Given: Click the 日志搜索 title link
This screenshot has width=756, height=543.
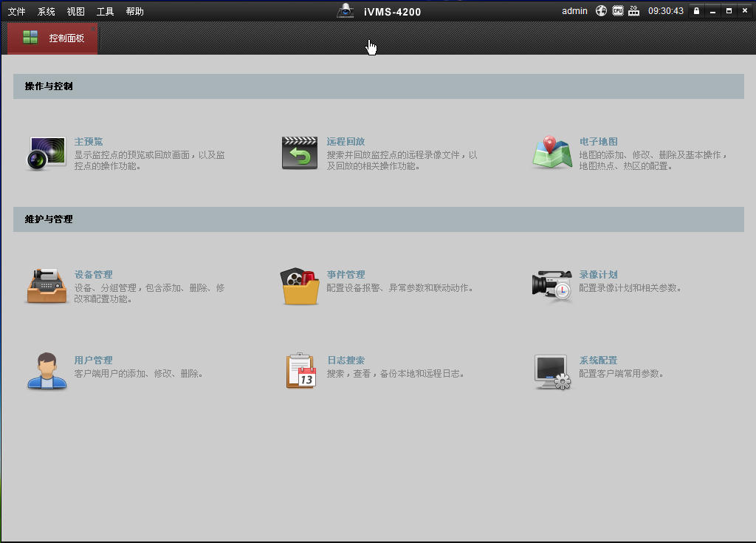Looking at the screenshot, I should pos(346,360).
